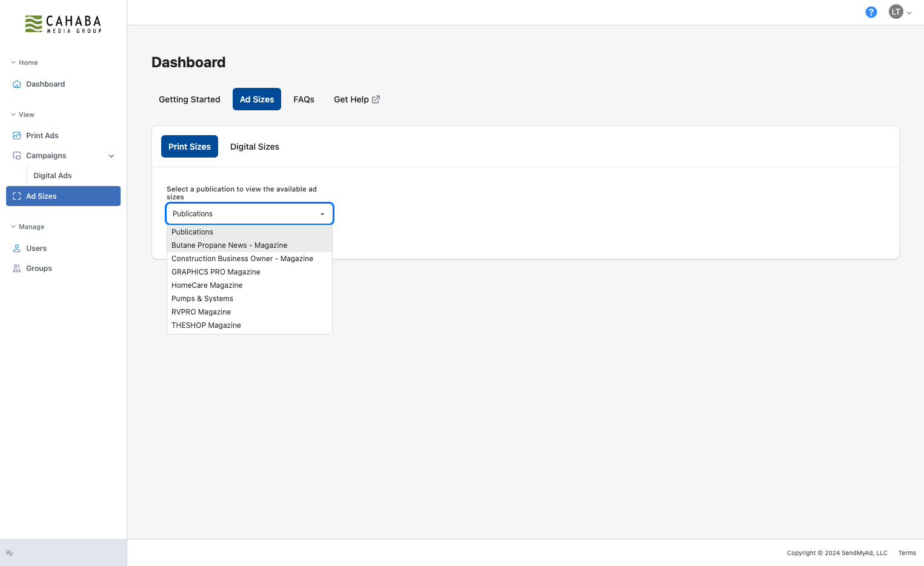Choose THESHOP Magazine option

[x=250, y=325]
